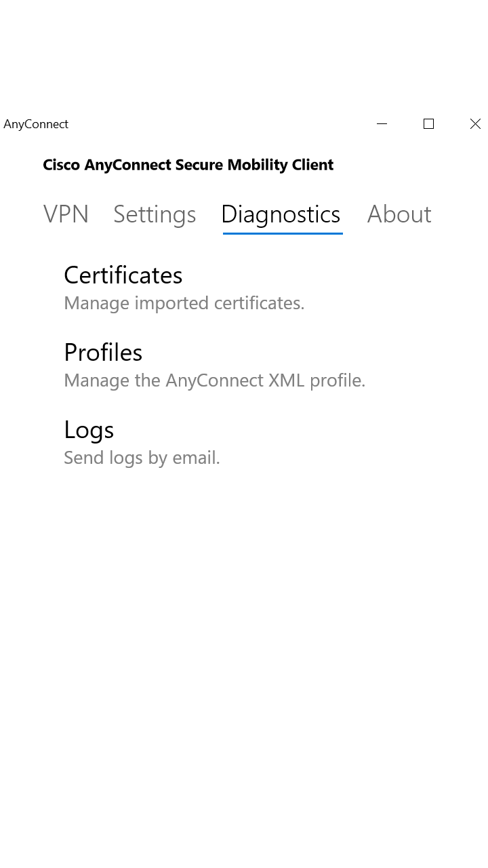Click the 'Send logs by email' text
Viewport: 488px width, 868px height.
click(142, 458)
